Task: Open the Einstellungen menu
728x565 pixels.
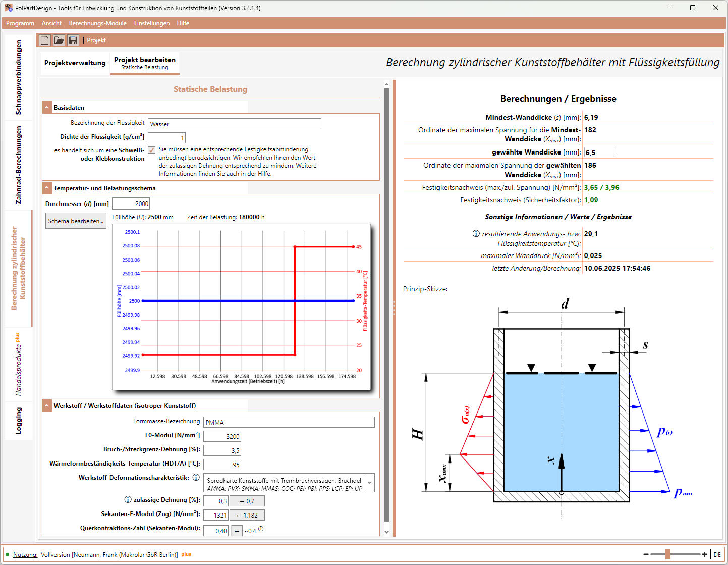Action: click(x=152, y=23)
